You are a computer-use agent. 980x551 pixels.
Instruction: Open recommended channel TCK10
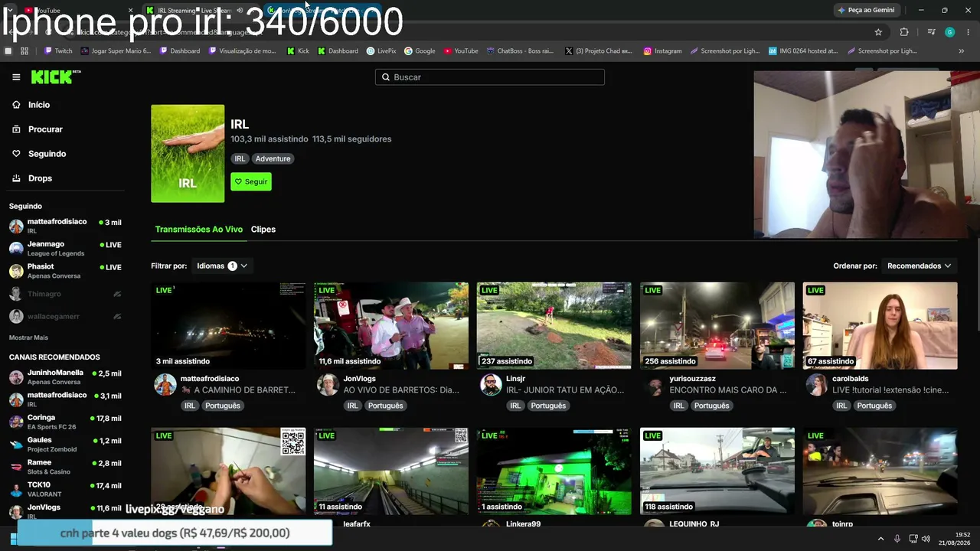[65, 489]
